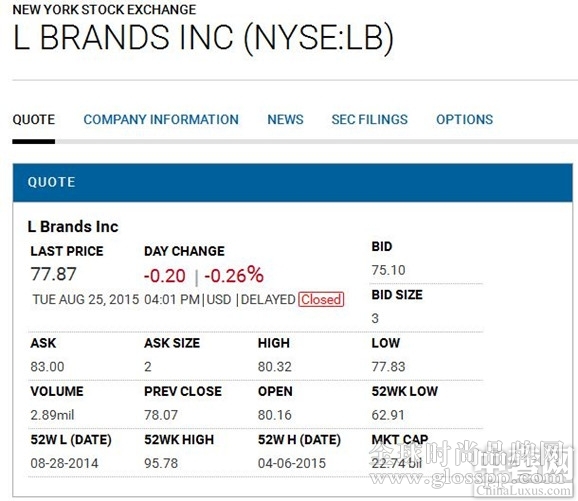The height and width of the screenshot is (501, 578).
Task: Click the L Brands Inc company name
Action: (73, 227)
